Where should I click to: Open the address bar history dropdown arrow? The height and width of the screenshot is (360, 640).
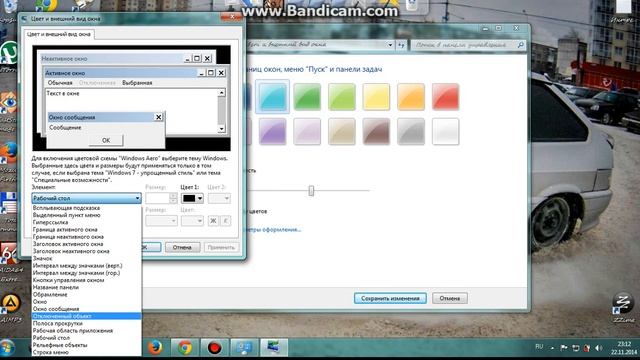pyautogui.click(x=390, y=45)
